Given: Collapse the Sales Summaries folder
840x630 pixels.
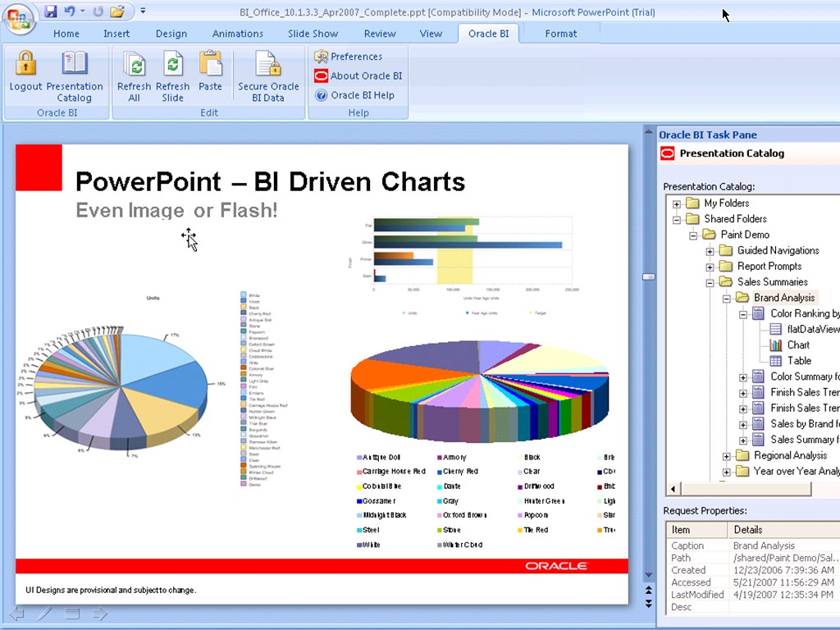Looking at the screenshot, I should point(710,283).
